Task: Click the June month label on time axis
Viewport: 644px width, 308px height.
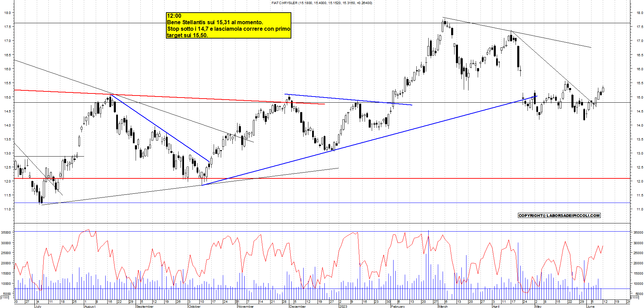Action: click(x=591, y=306)
